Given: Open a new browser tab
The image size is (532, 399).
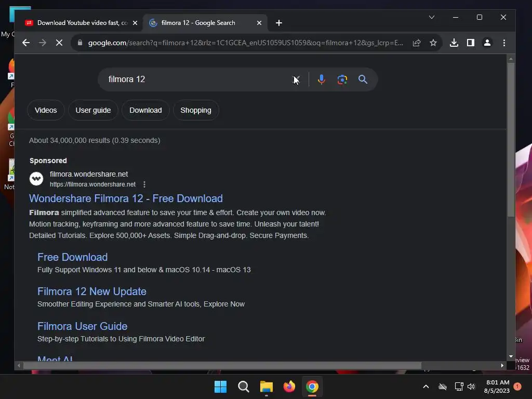Looking at the screenshot, I should pos(279,23).
